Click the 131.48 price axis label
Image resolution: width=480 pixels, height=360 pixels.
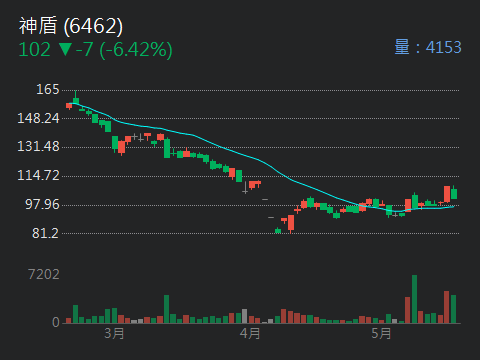pyautogui.click(x=38, y=146)
